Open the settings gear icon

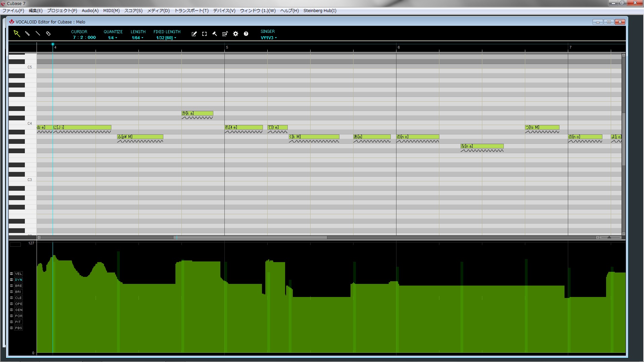tap(236, 34)
